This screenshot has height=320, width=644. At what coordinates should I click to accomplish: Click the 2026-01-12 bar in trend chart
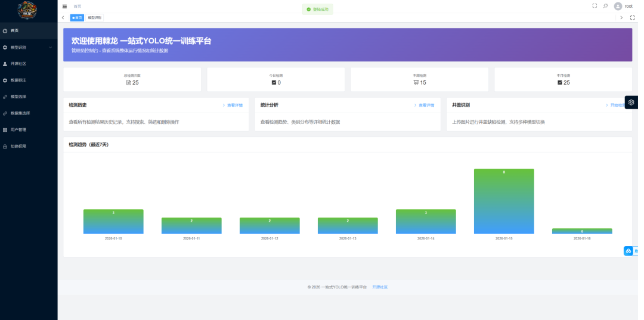click(x=270, y=226)
